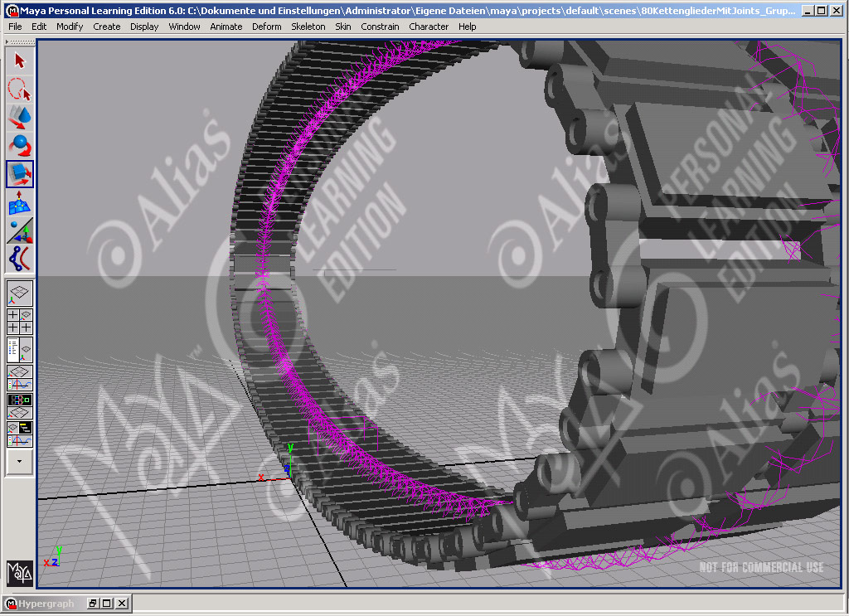Open the Help menu
The image size is (849, 616).
467,27
